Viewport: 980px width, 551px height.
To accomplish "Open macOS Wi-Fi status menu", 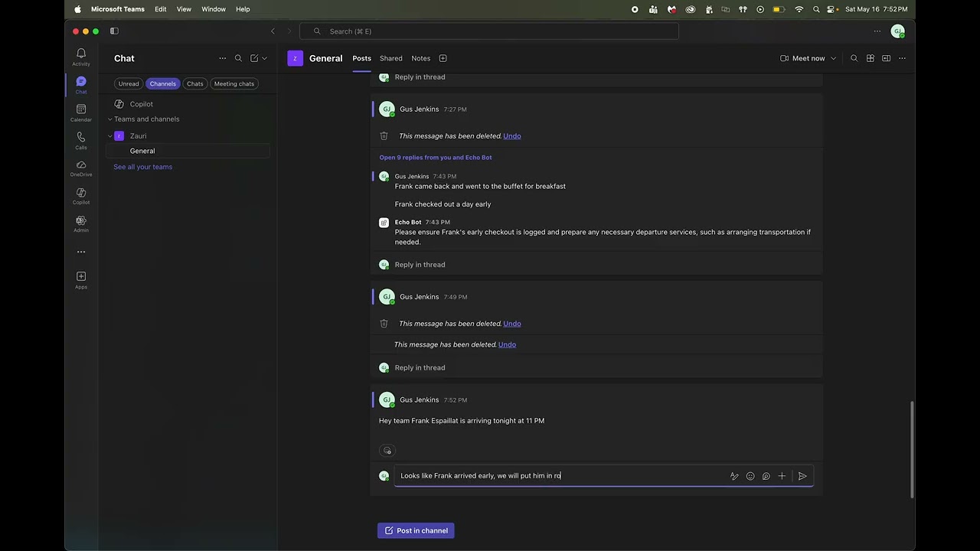I will (799, 9).
